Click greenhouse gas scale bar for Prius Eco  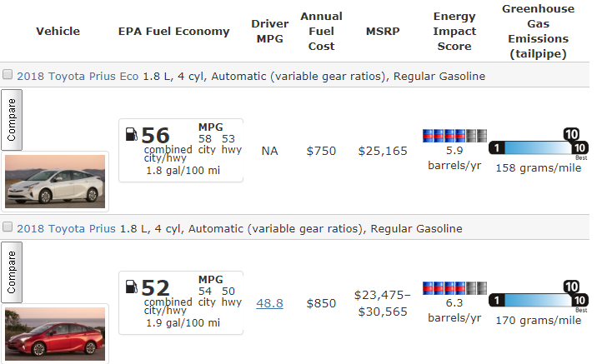pos(538,148)
